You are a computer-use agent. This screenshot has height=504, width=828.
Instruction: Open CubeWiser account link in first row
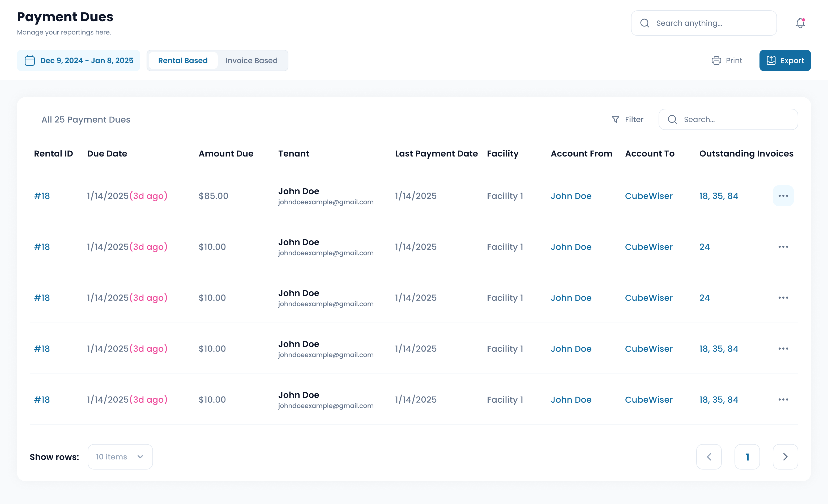[648, 196]
